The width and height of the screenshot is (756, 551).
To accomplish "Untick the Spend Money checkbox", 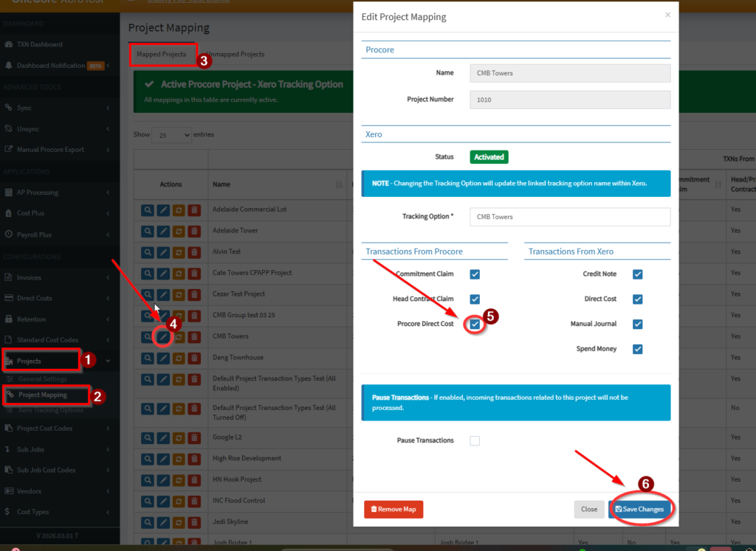I will tap(637, 349).
